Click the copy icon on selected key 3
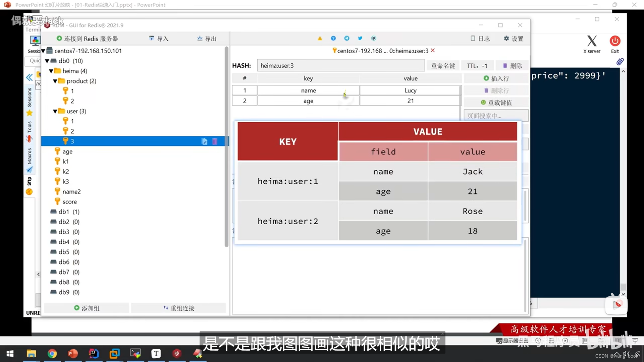 [x=204, y=141]
